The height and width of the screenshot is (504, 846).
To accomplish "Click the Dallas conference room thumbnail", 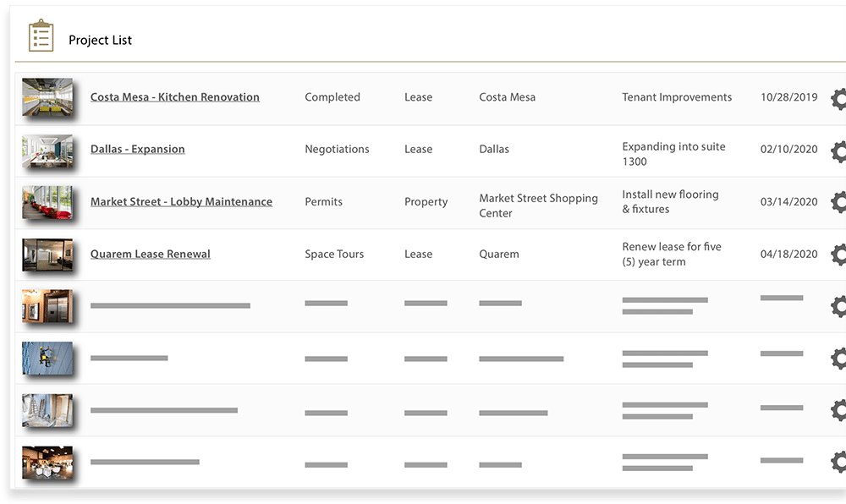I will (x=47, y=151).
